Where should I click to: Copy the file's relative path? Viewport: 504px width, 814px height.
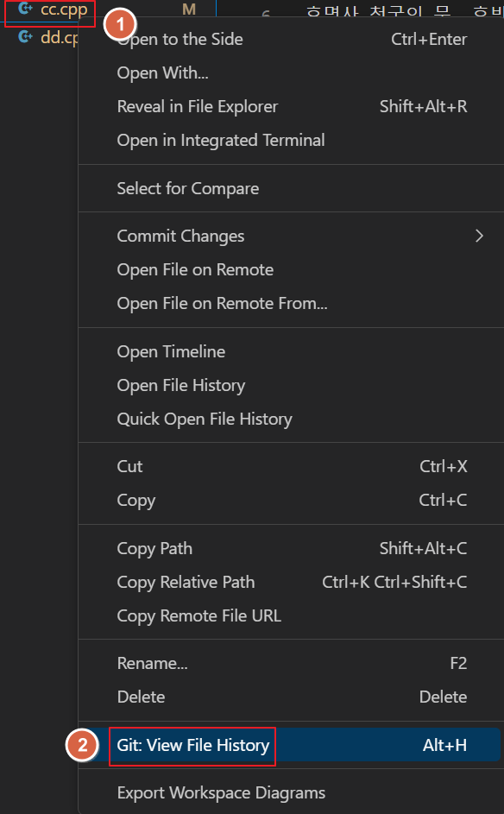pyautogui.click(x=186, y=582)
